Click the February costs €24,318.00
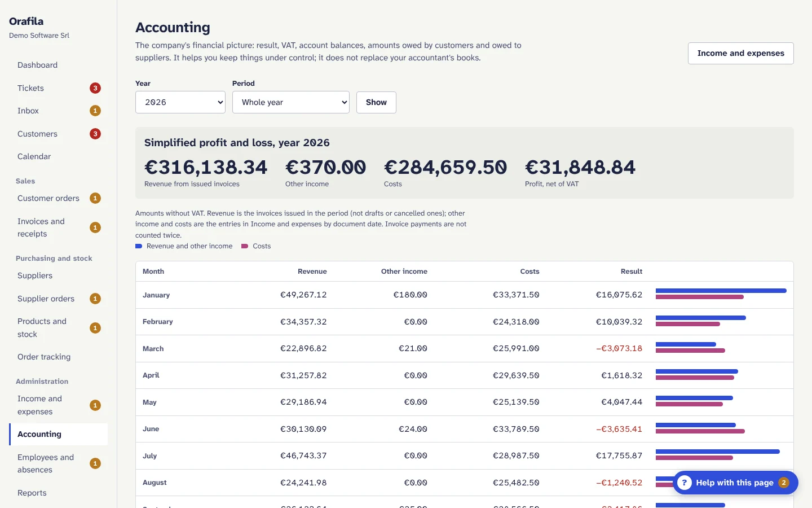The height and width of the screenshot is (508, 812). click(x=516, y=322)
